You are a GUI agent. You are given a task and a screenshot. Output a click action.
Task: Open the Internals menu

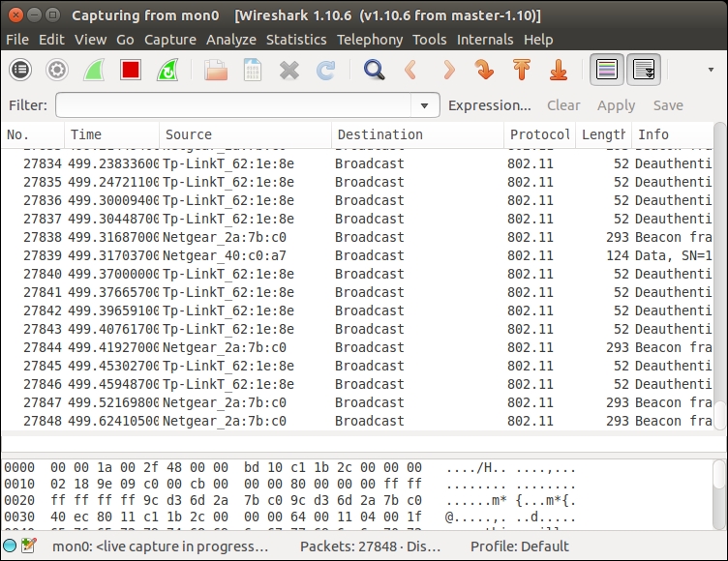[485, 40]
